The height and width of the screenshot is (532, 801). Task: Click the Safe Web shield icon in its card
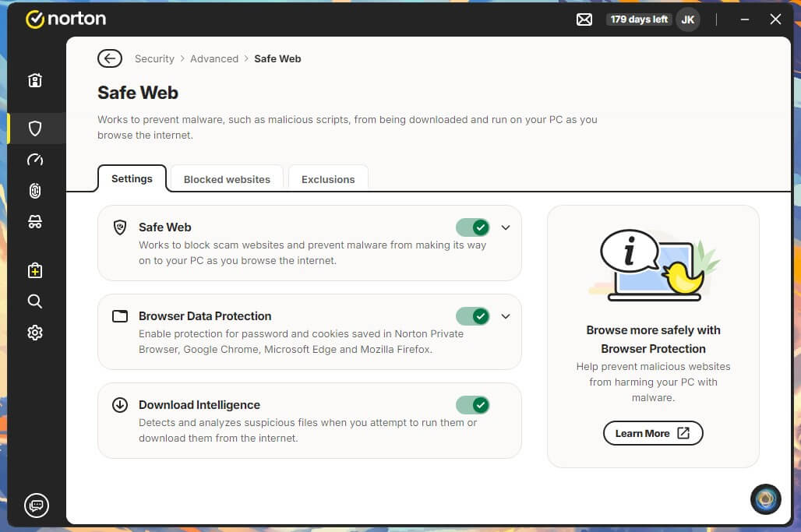point(120,227)
